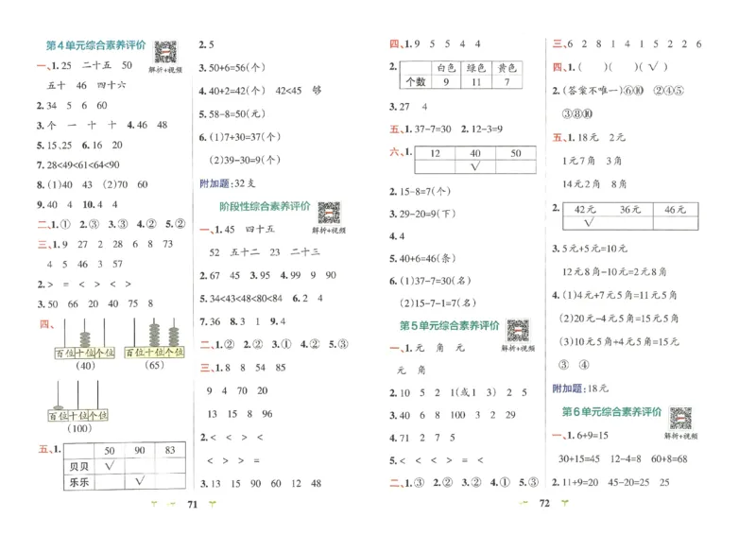Select the abacus picture labeled (40)
The height and width of the screenshot is (535, 756).
click(x=84, y=338)
